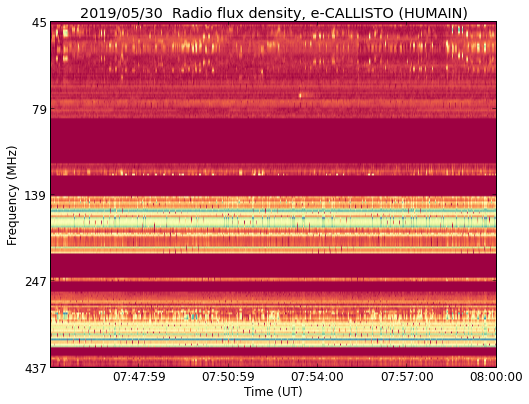Click the thin blue line near 437 MHz
The image size is (529, 404).
273,339
